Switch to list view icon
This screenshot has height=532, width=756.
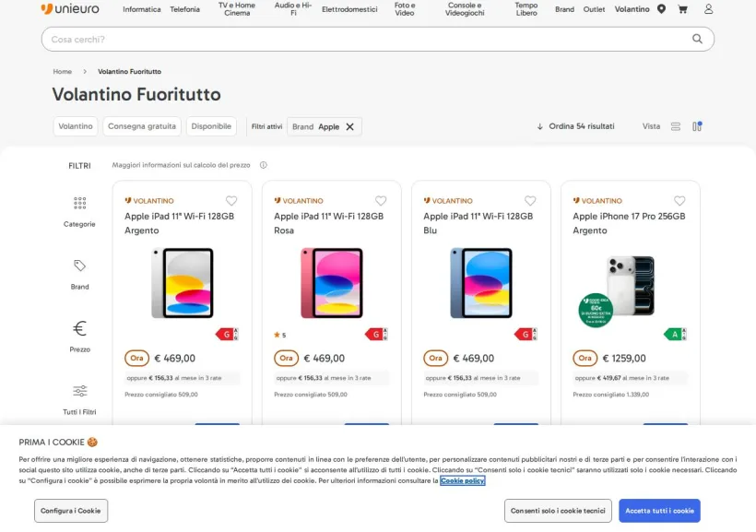coord(676,126)
